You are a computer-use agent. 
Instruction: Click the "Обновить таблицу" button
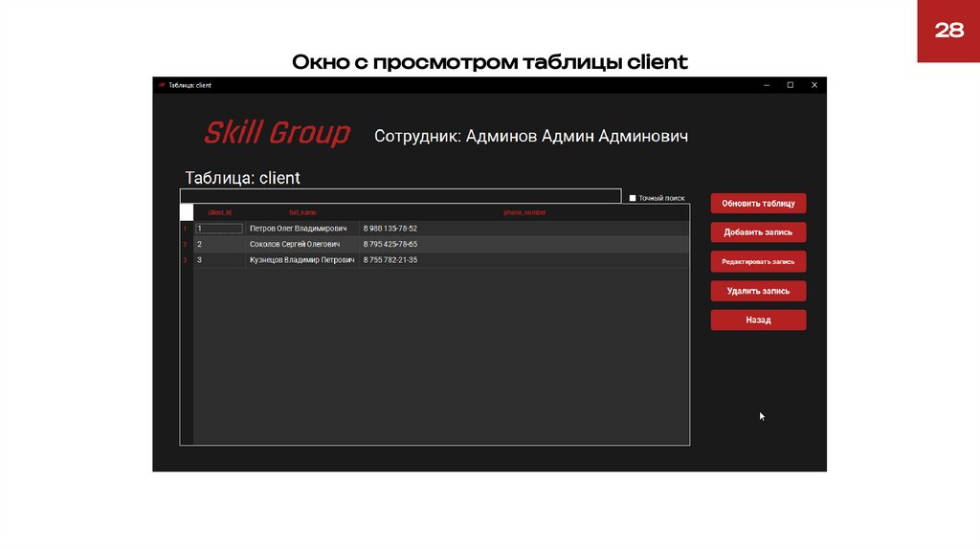(x=758, y=203)
